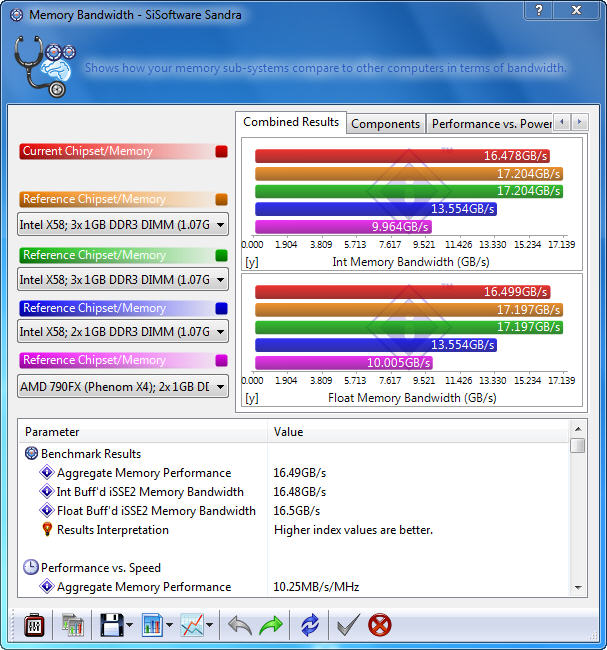Click the results list scroll up arrow

point(578,429)
